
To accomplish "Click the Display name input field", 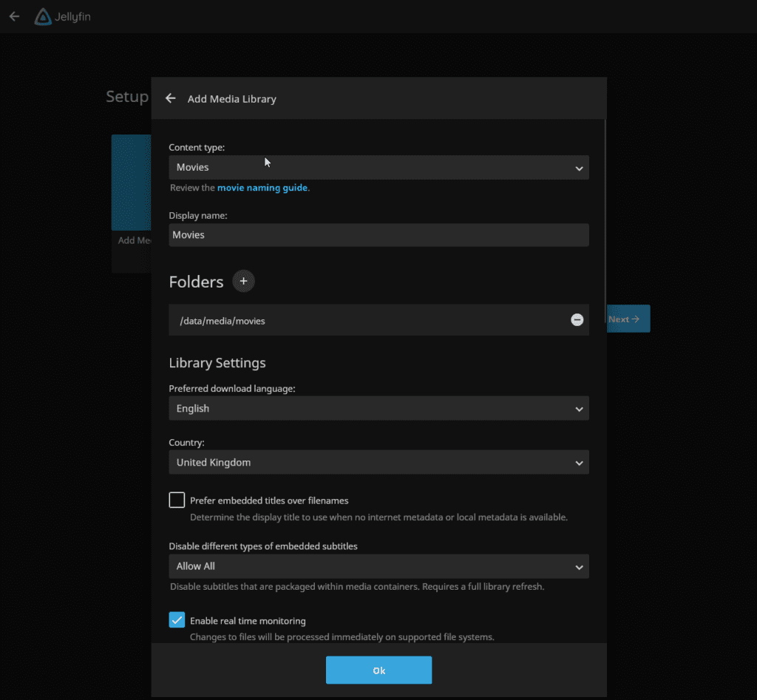I will [x=378, y=235].
